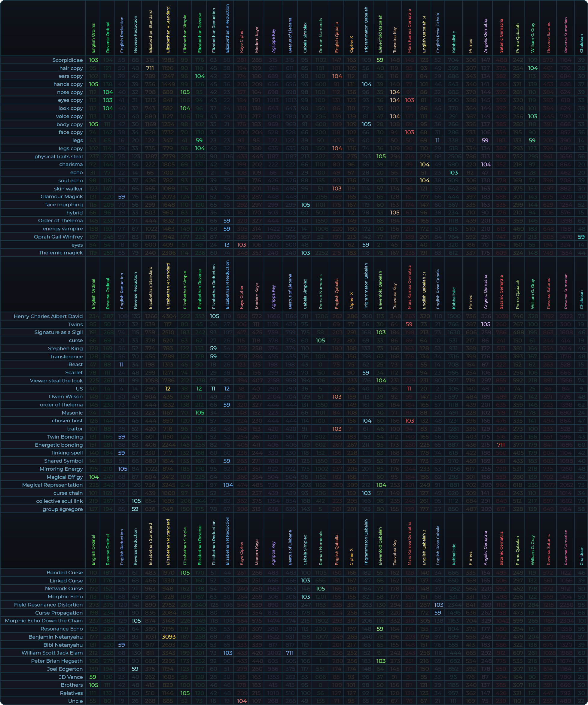Image resolution: width=588 pixels, height=705 pixels.
Task: Click the JD Vance row label
Action: 71,677
